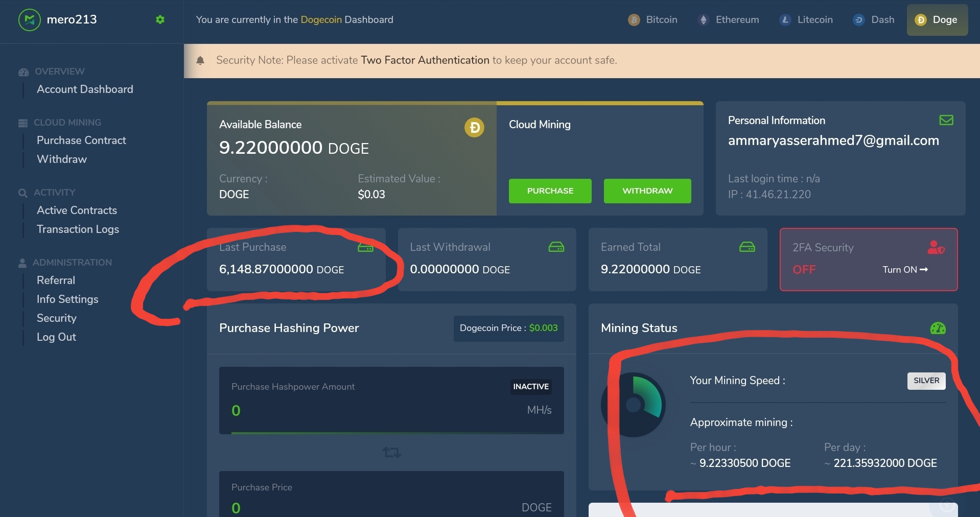Click the mero213 logo icon

pyautogui.click(x=30, y=20)
